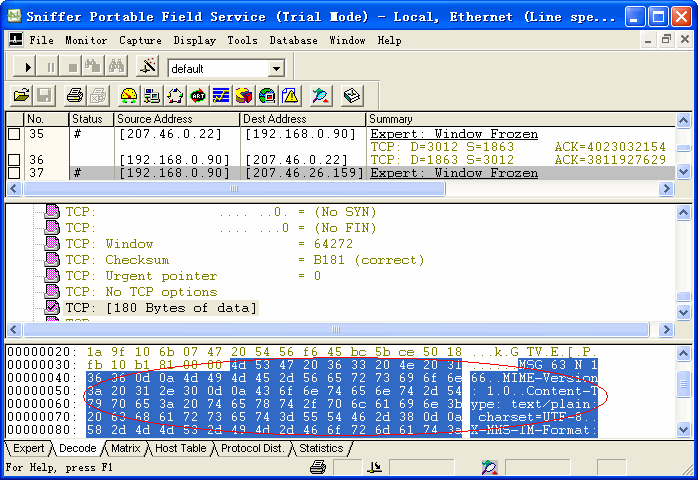Start capture with the play button
The image size is (698, 480).
point(28,67)
